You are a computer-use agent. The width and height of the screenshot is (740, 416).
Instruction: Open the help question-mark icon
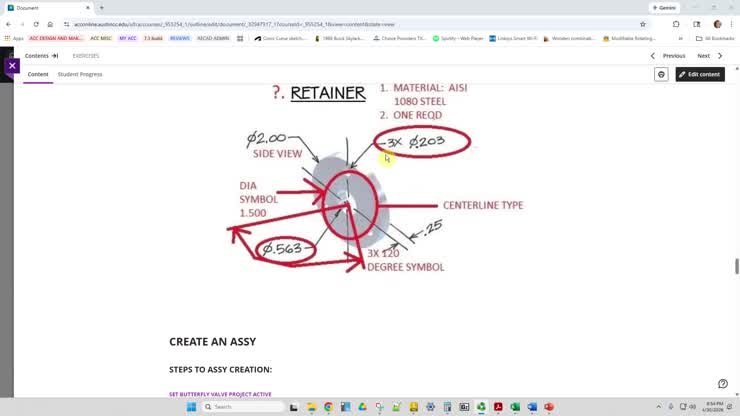coord(723,383)
